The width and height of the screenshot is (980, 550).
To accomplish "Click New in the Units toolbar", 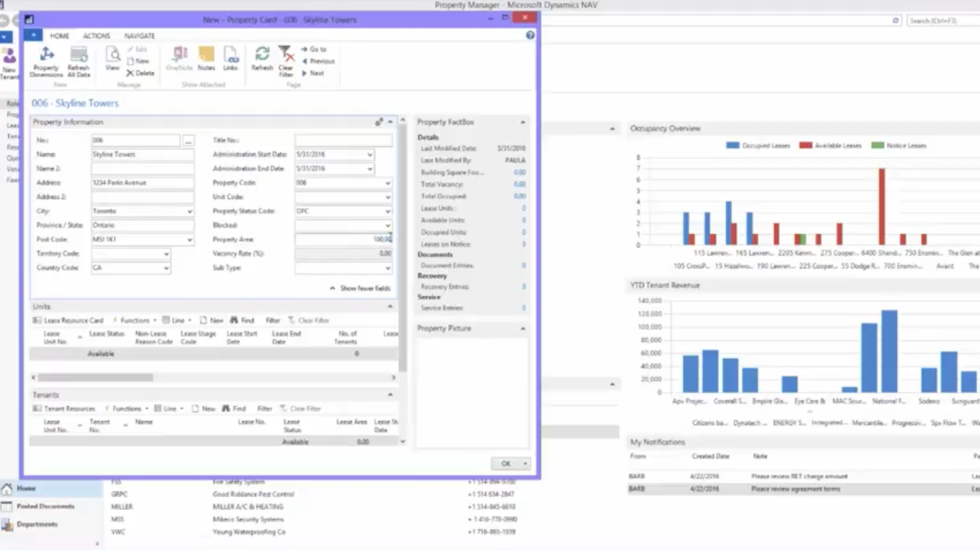I will 212,321.
